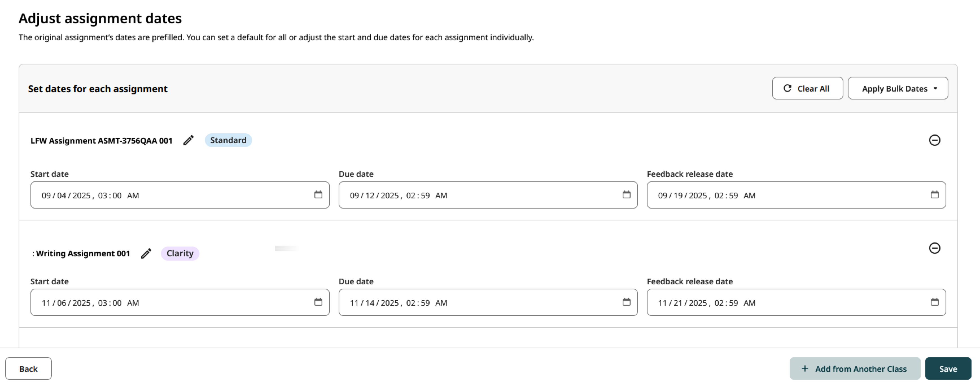980x386 pixels.
Task: Select the 'Set dates for each assignment' heading
Action: (x=98, y=89)
